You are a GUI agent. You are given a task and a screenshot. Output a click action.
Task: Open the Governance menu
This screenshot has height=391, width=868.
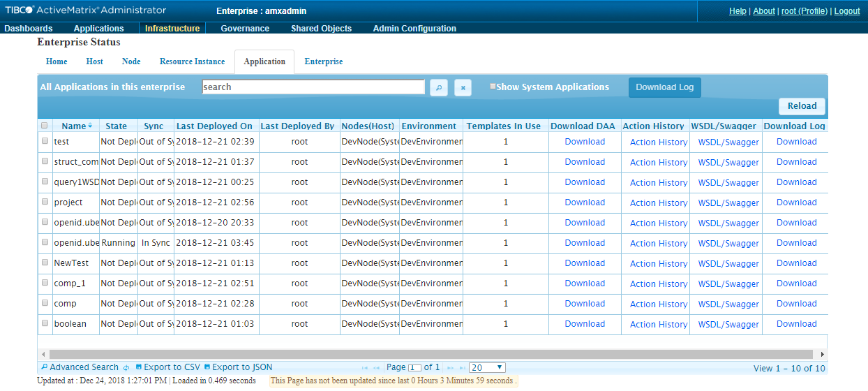[245, 29]
